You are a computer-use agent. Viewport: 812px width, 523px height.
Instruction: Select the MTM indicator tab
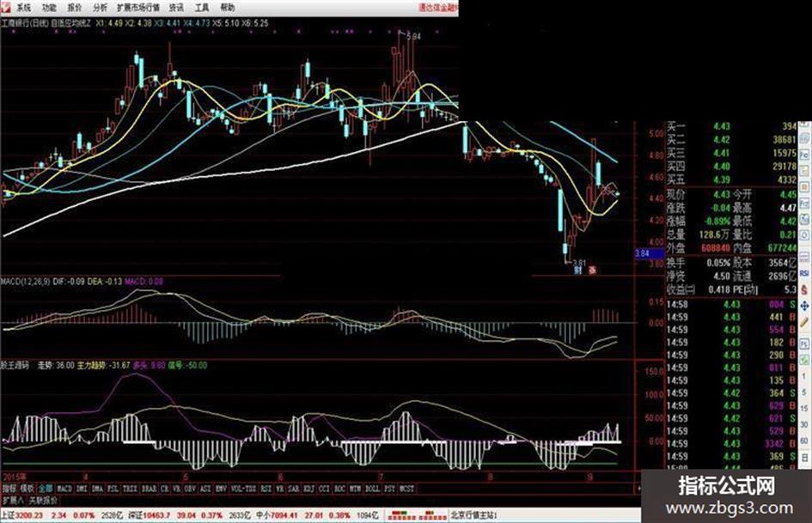354,489
